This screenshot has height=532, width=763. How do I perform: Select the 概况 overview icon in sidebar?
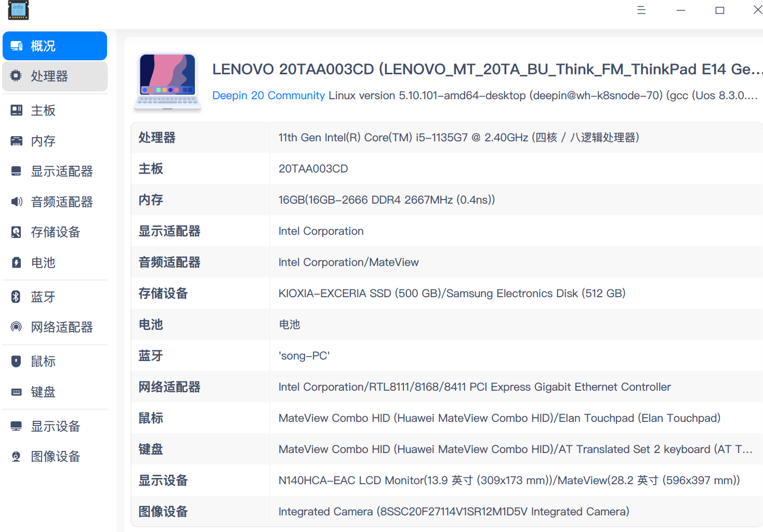(17, 46)
